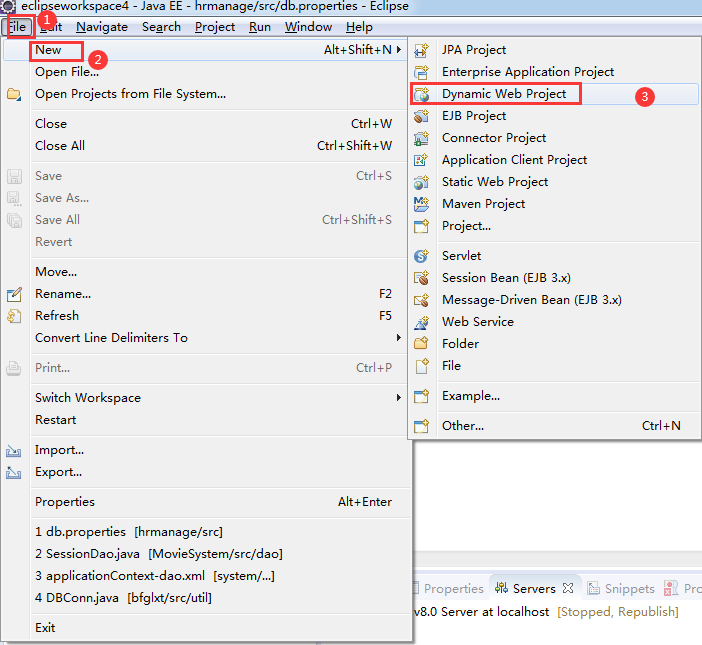Click the Eclipse logo in the title bar
This screenshot has height=645, width=702.
pos(8,6)
